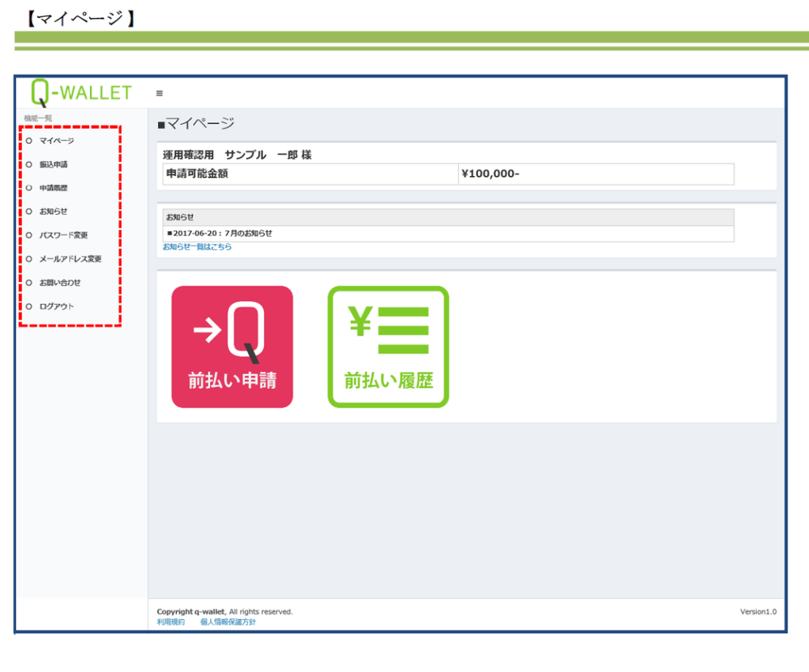809x672 pixels.
Task: Click the circle icon beside ログアウト
Action: [29, 306]
